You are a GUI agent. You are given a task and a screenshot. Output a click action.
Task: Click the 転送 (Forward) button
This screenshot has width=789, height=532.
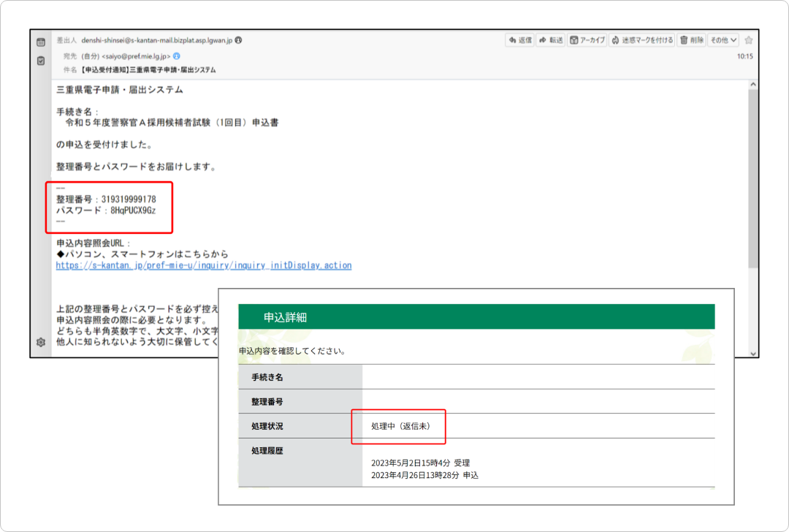coord(551,40)
